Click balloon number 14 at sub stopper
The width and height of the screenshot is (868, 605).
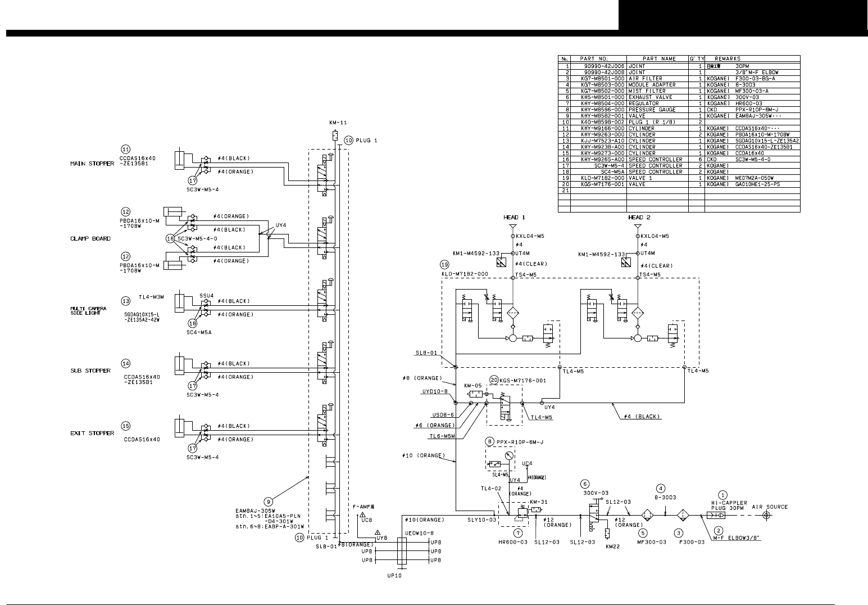coord(126,363)
